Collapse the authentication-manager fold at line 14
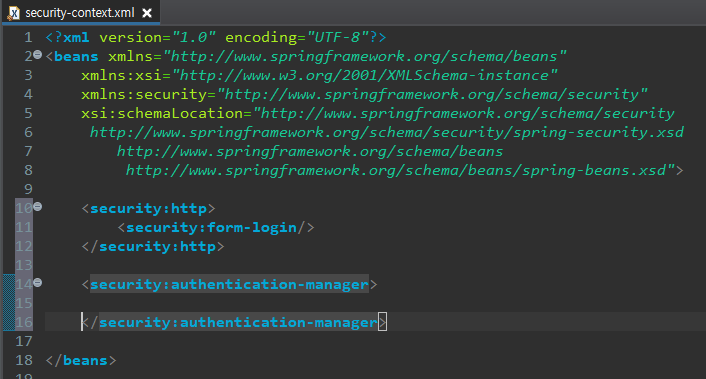The image size is (706, 379). coord(38,283)
